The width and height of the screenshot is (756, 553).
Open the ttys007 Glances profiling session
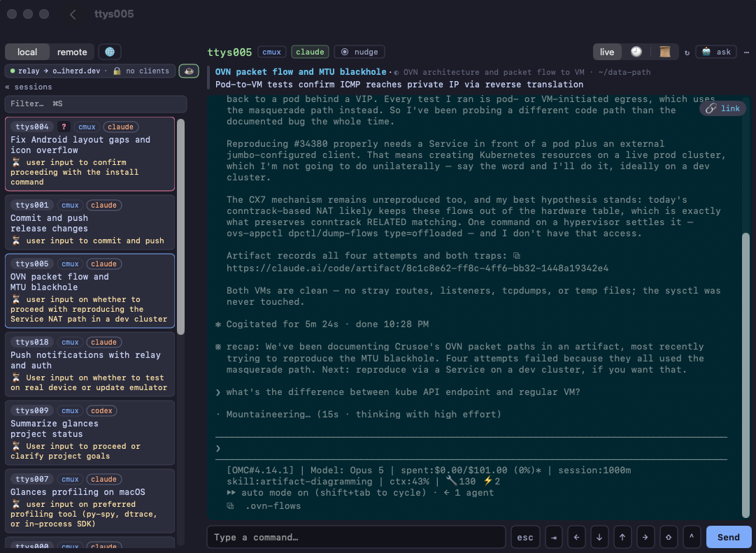tap(90, 501)
